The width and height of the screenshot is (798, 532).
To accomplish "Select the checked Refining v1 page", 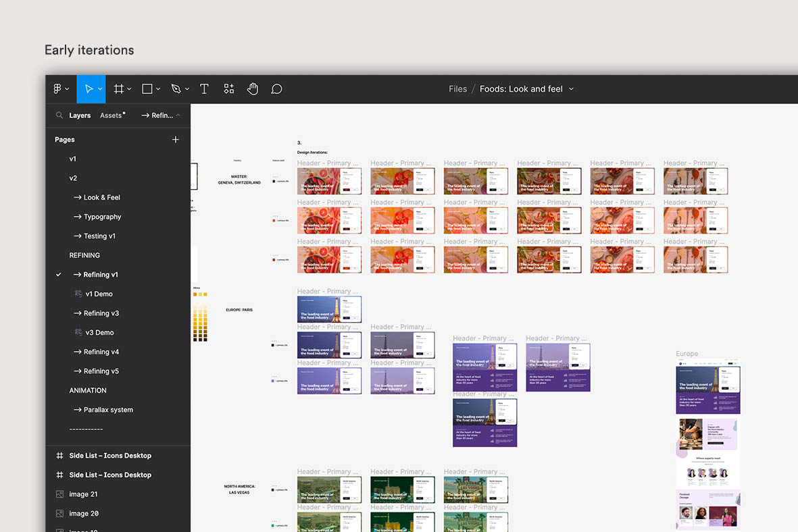I will pyautogui.click(x=96, y=275).
